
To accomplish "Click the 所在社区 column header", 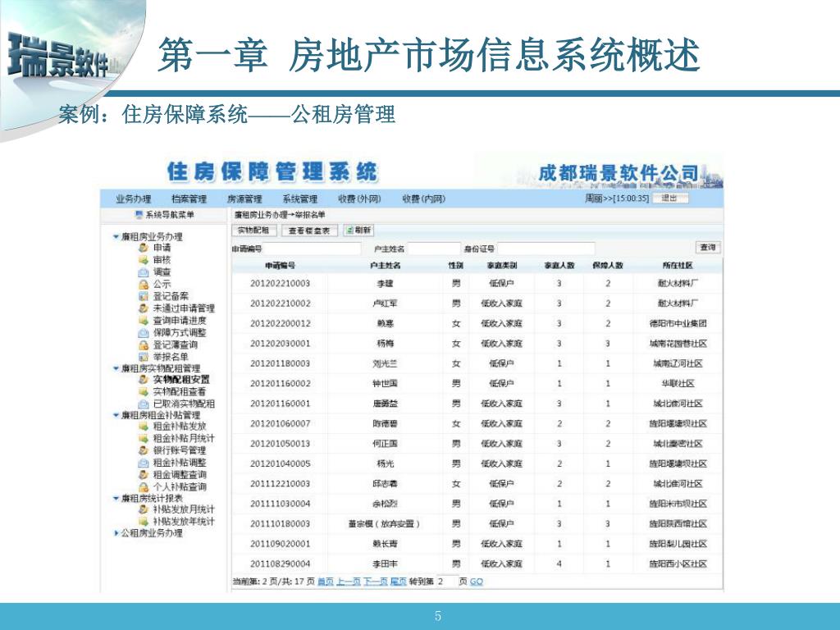I will [678, 265].
